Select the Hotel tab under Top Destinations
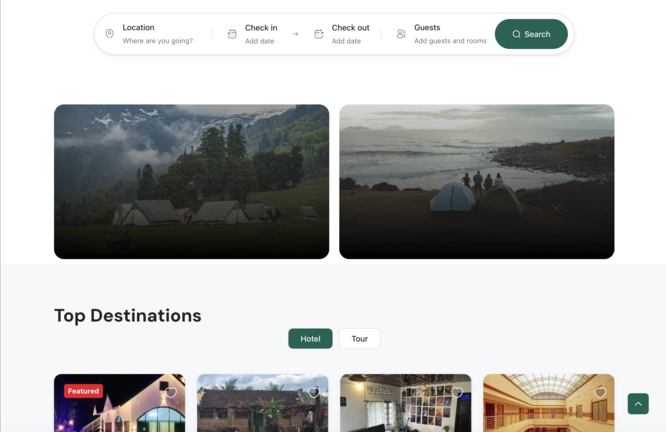The height and width of the screenshot is (432, 666). [310, 339]
